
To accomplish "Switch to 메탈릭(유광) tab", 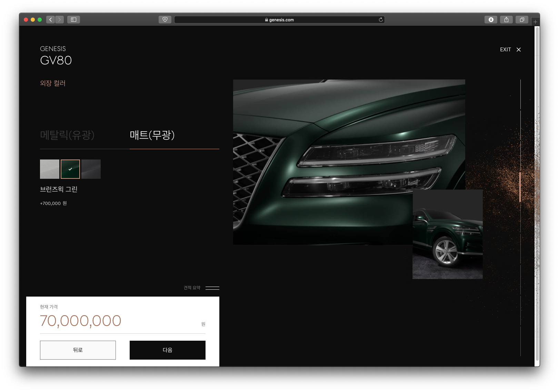I will [x=67, y=135].
